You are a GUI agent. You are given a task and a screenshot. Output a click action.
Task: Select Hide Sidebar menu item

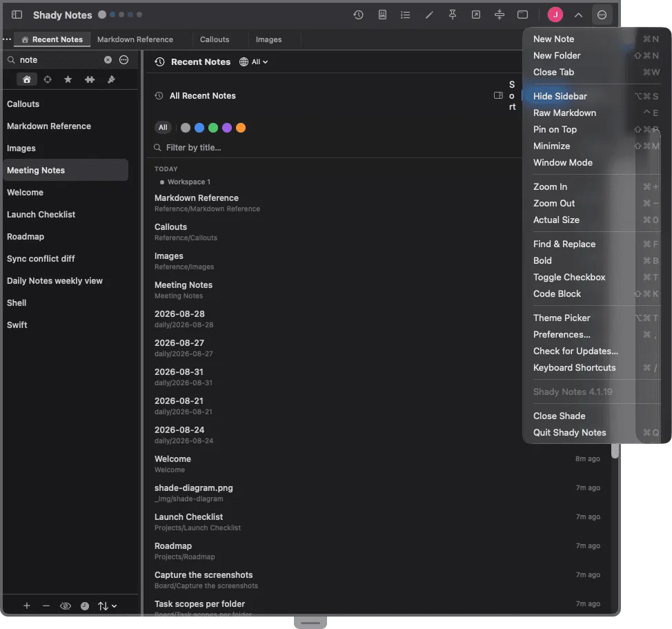tap(595, 97)
